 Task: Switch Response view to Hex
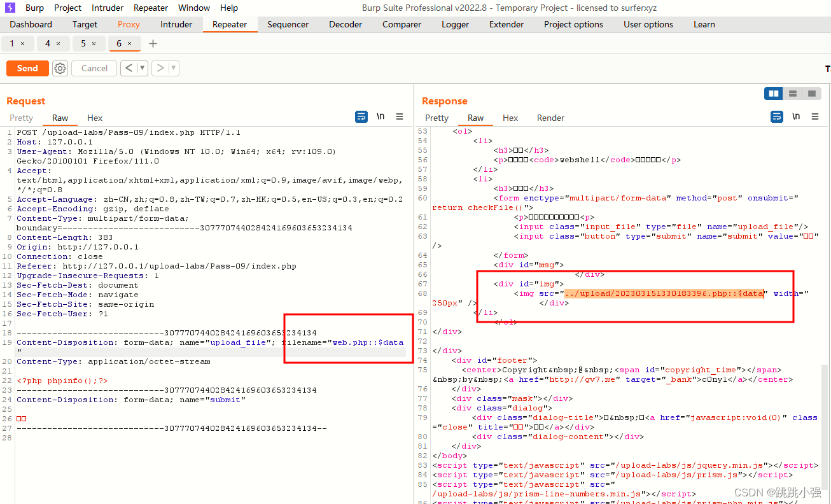[x=510, y=118]
